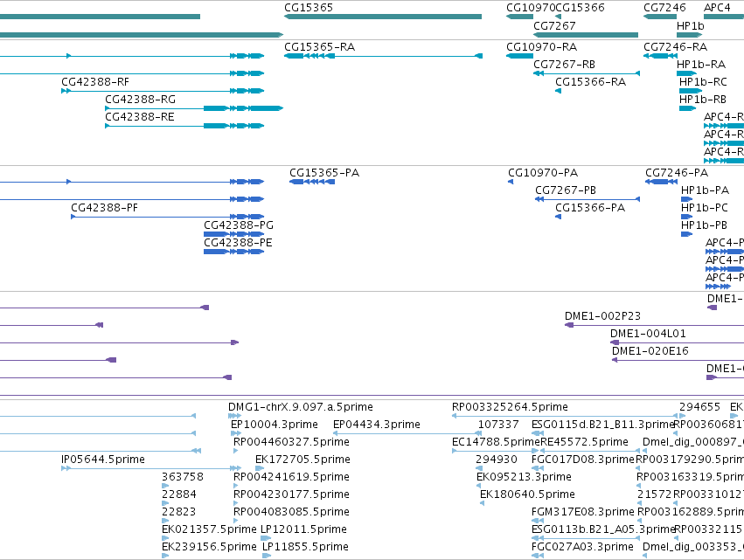Open EST label RP004230177.5prime

click(x=291, y=494)
